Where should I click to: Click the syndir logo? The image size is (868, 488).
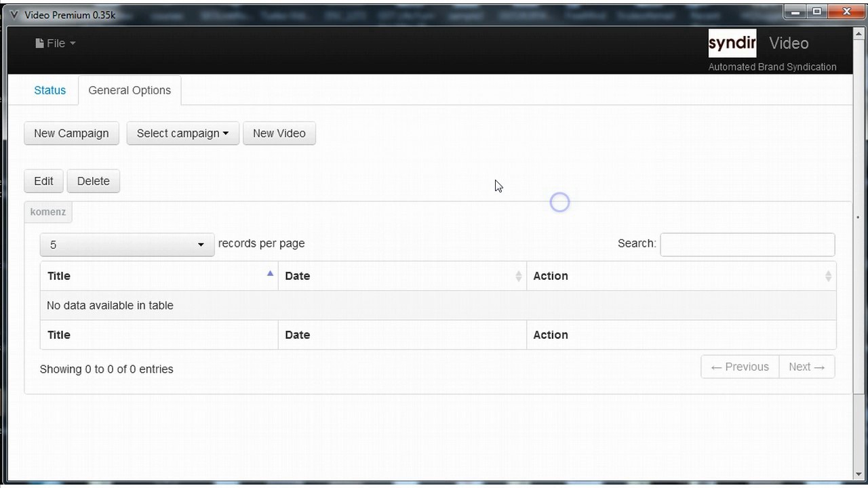coord(732,43)
